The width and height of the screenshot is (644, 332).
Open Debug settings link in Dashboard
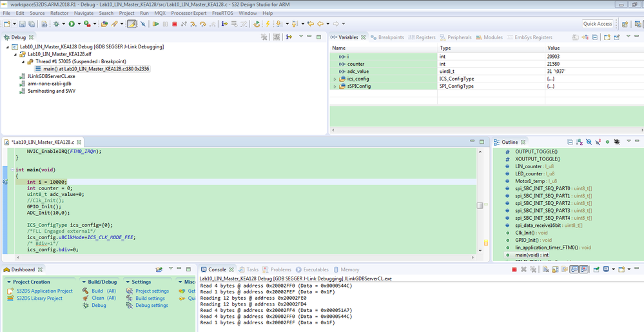150,306
